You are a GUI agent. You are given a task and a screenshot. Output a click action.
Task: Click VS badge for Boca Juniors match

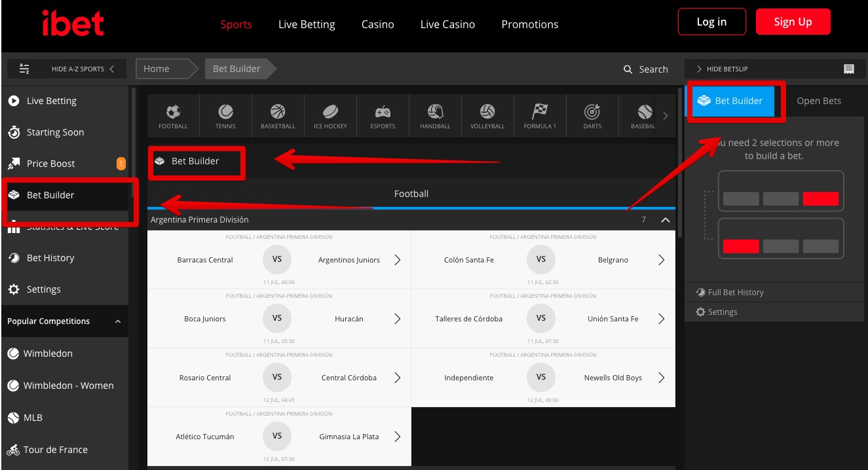[277, 318]
